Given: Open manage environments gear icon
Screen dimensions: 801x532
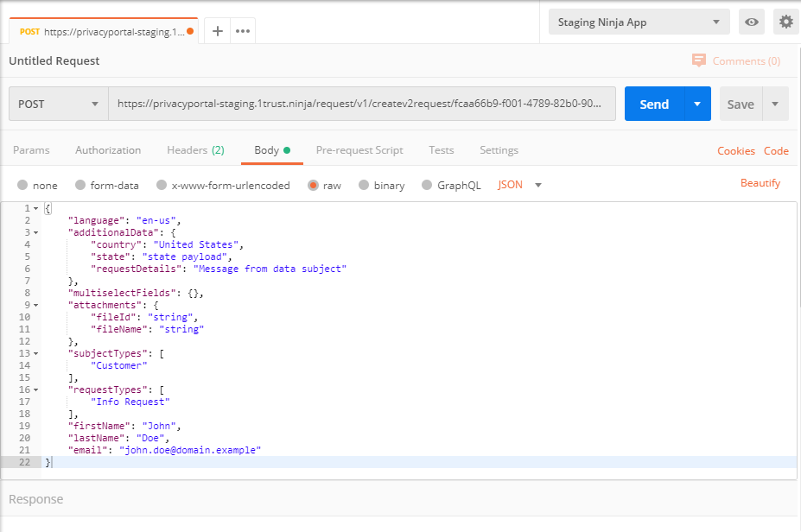Looking at the screenshot, I should [x=785, y=22].
